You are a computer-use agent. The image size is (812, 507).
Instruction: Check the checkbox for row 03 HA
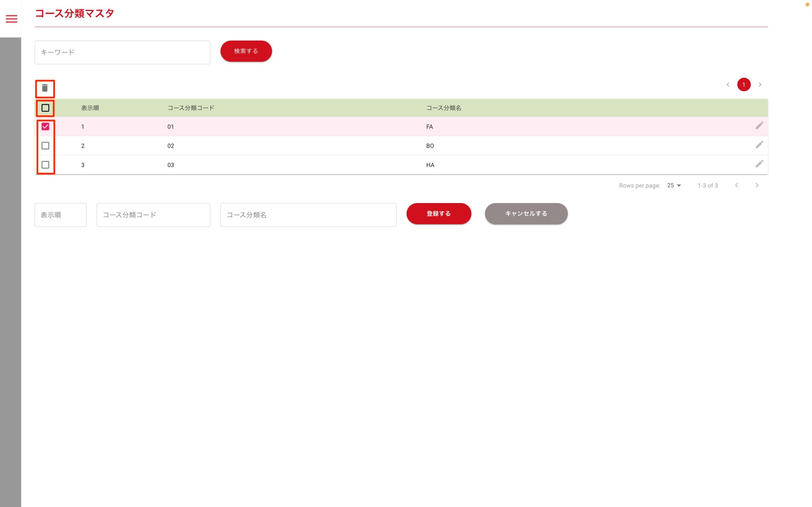(x=45, y=165)
